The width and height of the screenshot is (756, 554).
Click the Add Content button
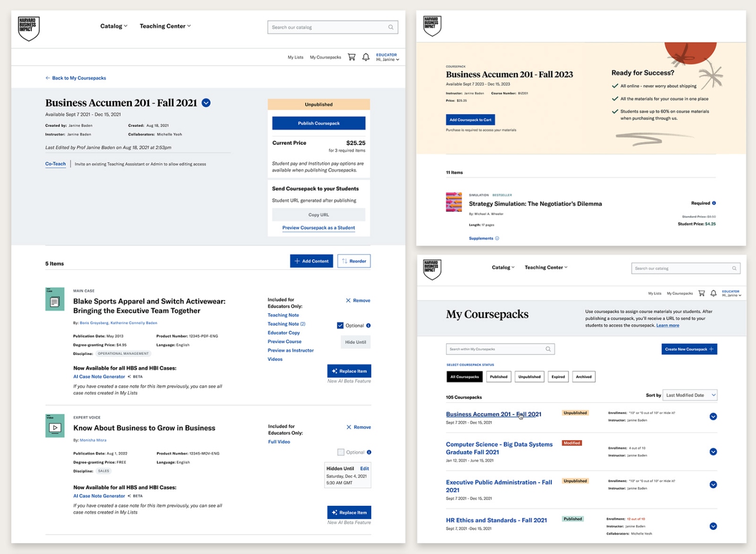[x=311, y=261]
